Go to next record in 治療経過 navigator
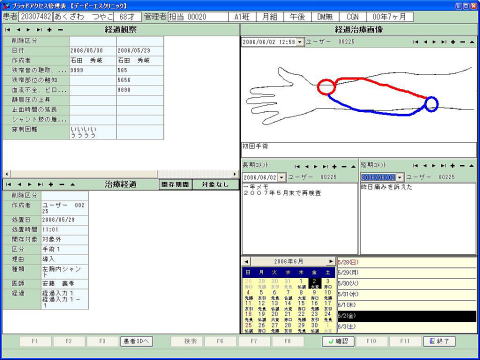The width and height of the screenshot is (480, 360). pyautogui.click(x=30, y=184)
